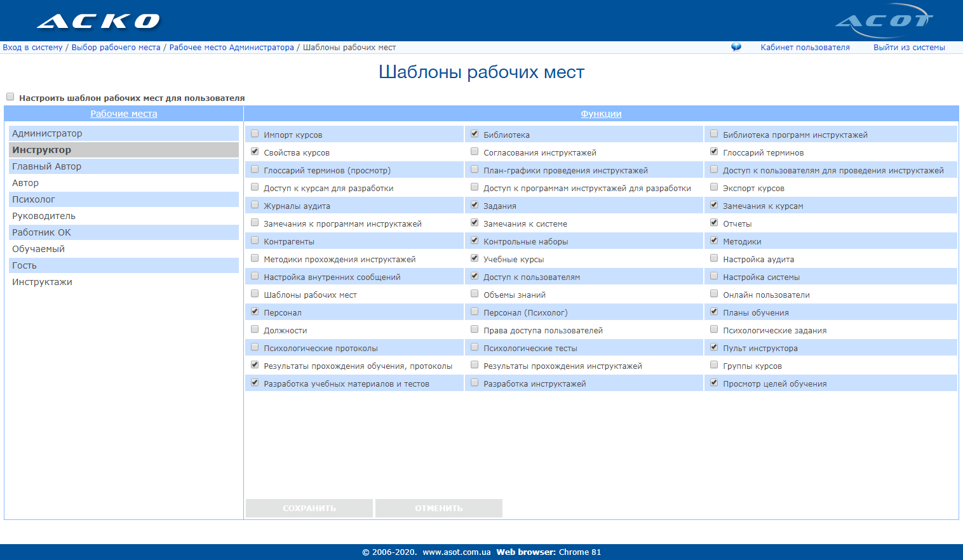Click the ОТМЕНИТЬ button
Screen dimensions: 963x560
(439, 508)
